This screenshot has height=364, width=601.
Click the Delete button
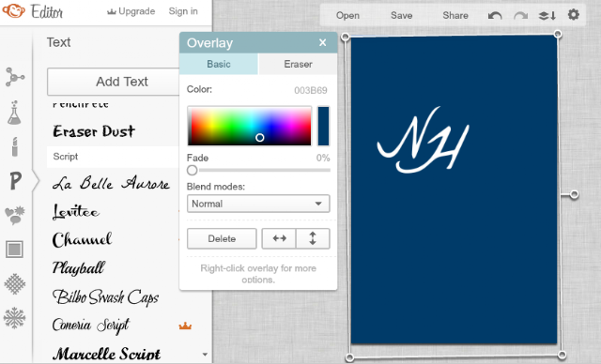pyautogui.click(x=222, y=238)
